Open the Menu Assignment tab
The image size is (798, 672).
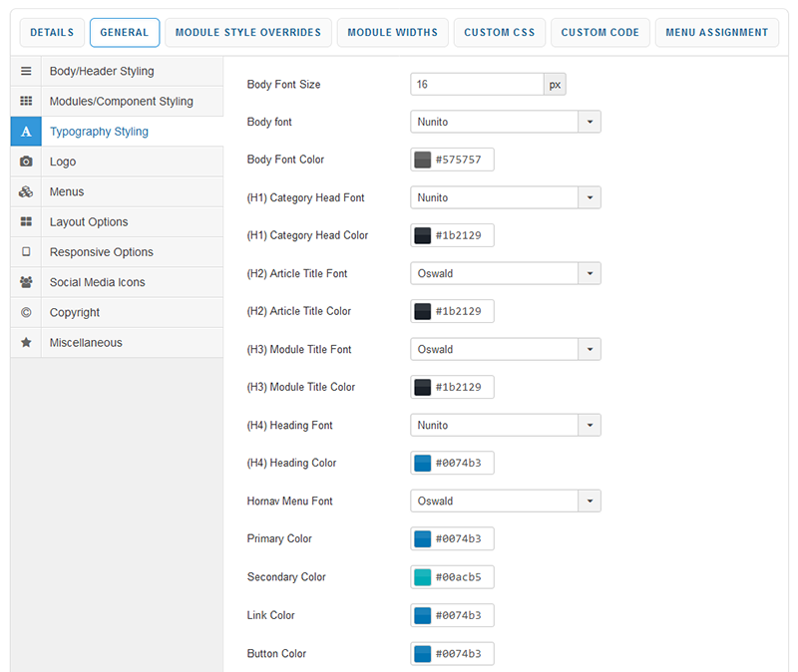pos(717,33)
